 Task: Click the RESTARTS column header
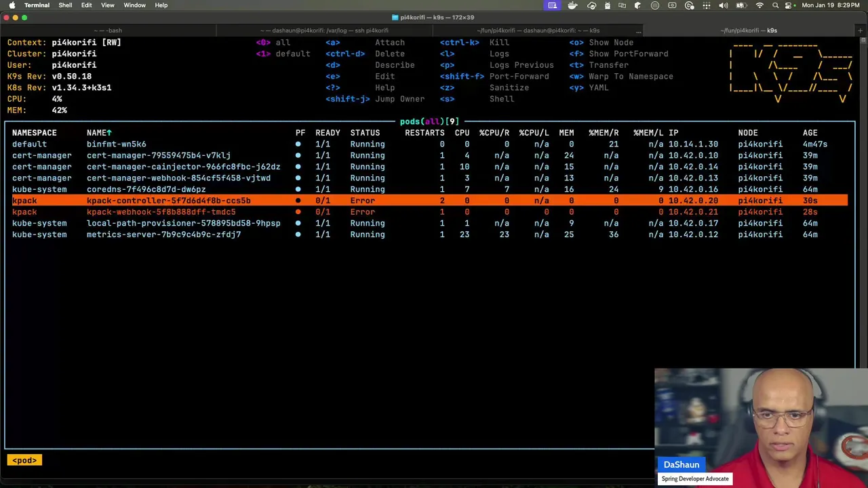(425, 133)
